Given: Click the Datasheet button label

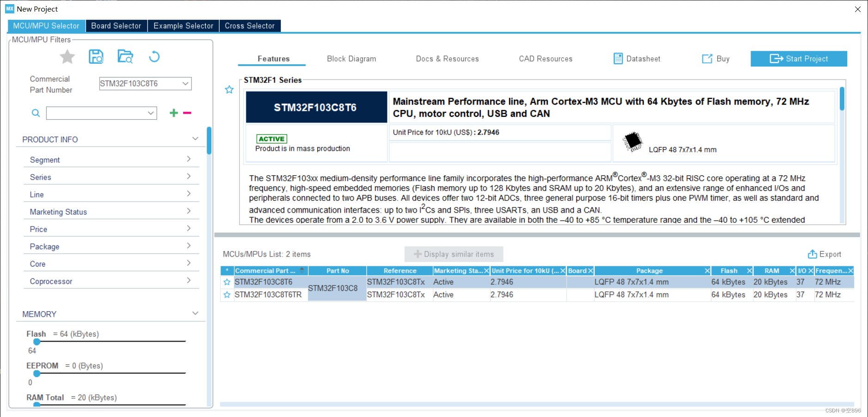Looking at the screenshot, I should 643,59.
